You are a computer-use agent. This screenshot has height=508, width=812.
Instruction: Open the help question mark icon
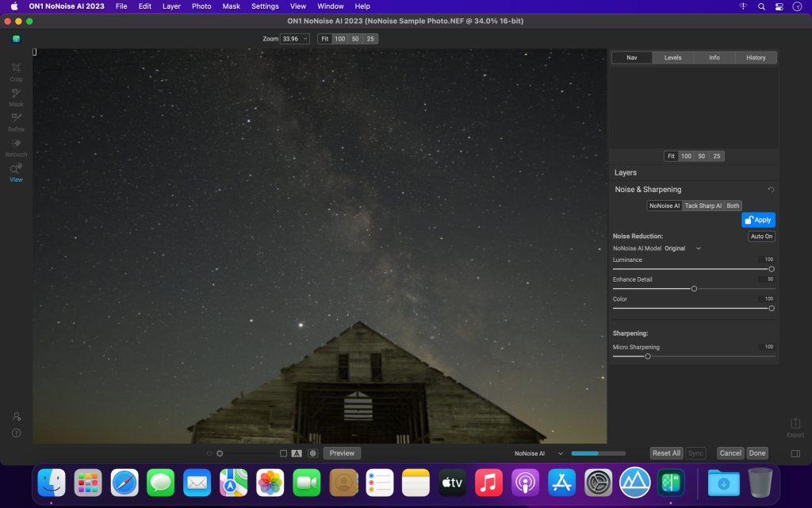pos(16,433)
